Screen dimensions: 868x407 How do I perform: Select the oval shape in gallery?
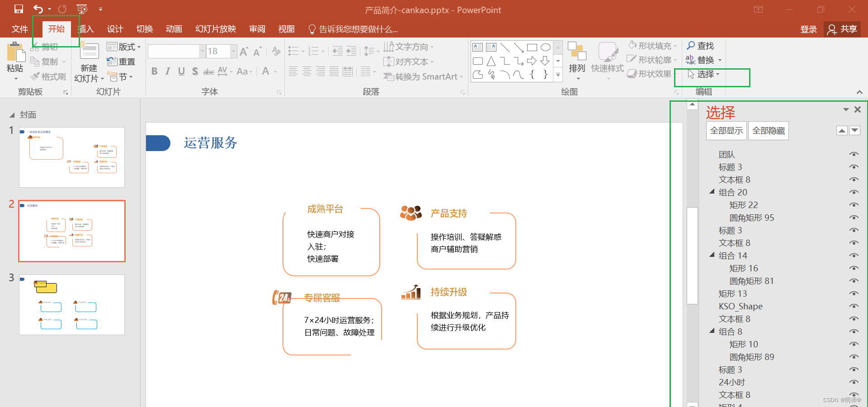(x=546, y=47)
